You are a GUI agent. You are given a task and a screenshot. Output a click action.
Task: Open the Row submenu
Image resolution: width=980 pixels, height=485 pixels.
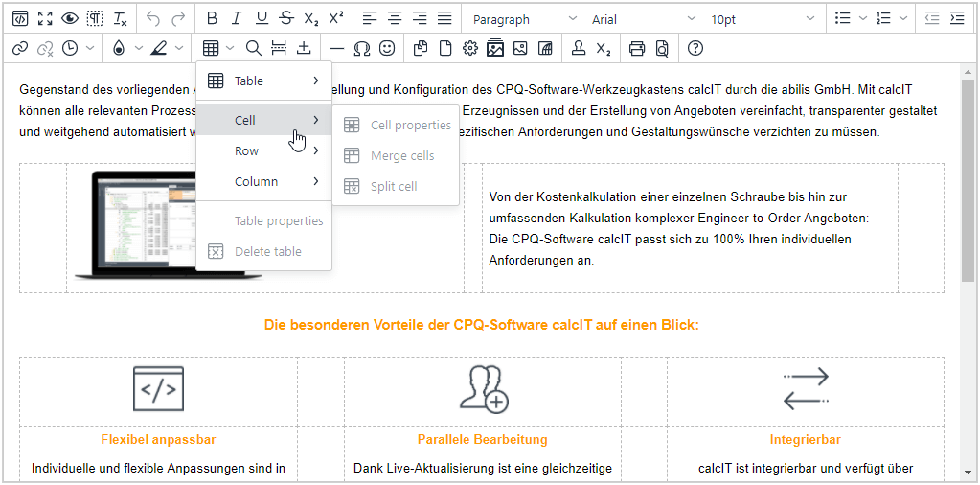(263, 150)
